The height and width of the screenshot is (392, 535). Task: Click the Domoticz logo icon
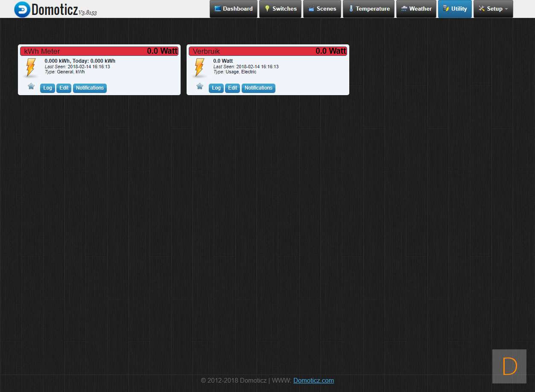coord(22,9)
